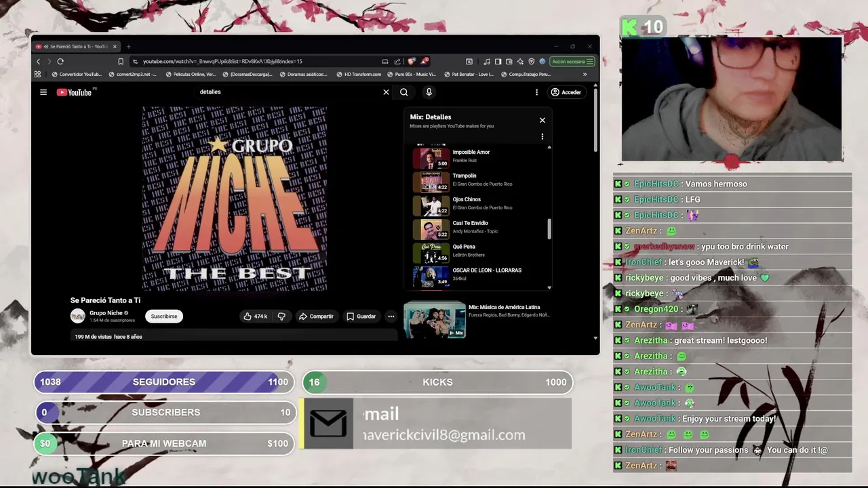Open the convert2mp3.net bookmark

coord(132,75)
